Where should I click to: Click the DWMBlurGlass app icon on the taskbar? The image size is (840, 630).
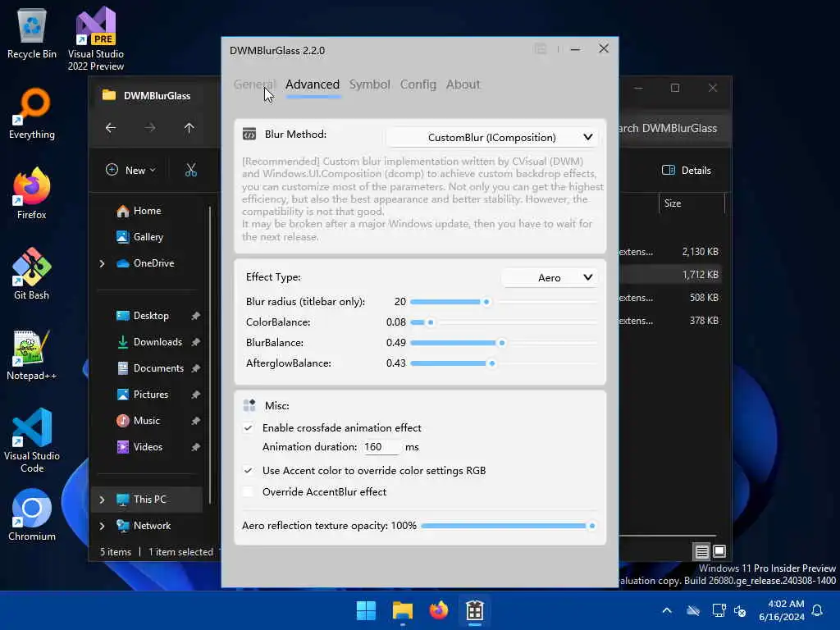click(475, 610)
